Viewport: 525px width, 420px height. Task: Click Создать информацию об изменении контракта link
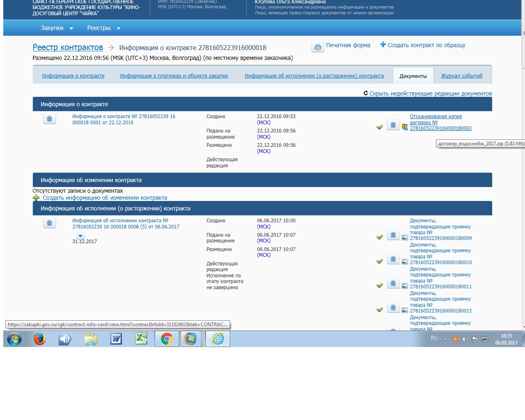click(x=105, y=198)
